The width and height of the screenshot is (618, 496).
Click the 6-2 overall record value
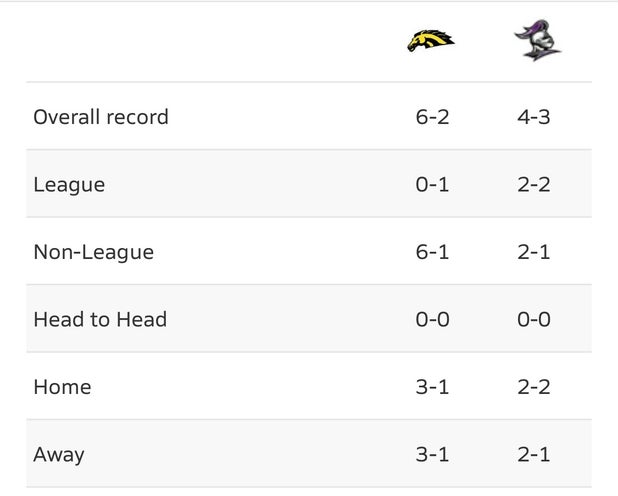(x=432, y=117)
